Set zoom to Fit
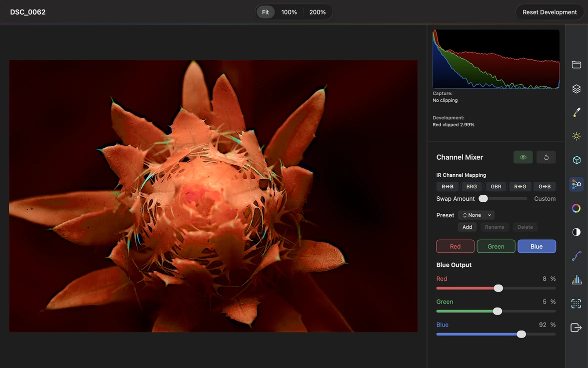Screen dimensions: 588x368 coord(265,12)
